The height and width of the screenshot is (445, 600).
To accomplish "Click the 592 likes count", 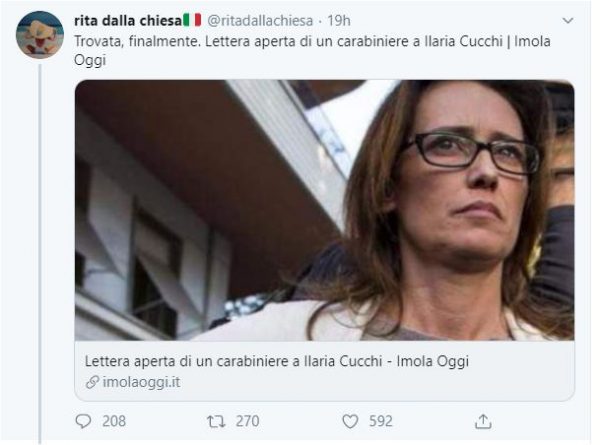I will click(381, 421).
